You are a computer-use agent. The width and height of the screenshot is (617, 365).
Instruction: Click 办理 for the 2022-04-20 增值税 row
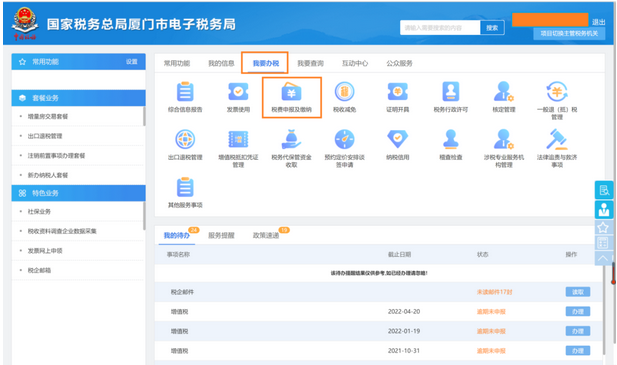point(578,312)
